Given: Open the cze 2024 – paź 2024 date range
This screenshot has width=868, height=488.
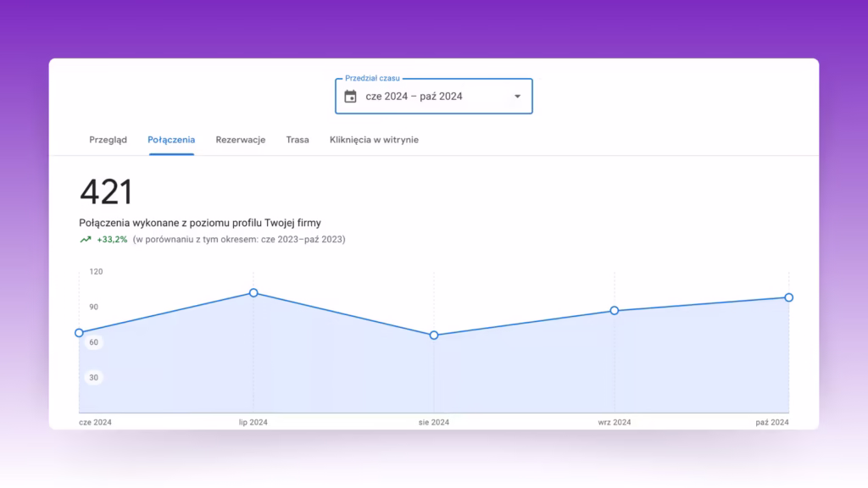Looking at the screenshot, I should coord(434,97).
